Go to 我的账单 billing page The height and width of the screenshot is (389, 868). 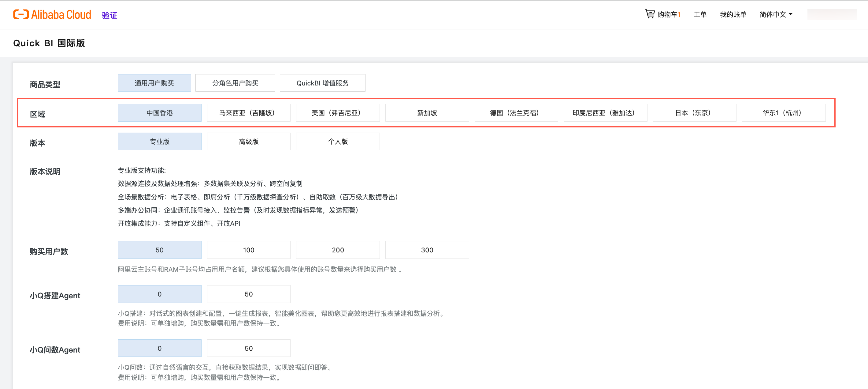[x=733, y=14]
